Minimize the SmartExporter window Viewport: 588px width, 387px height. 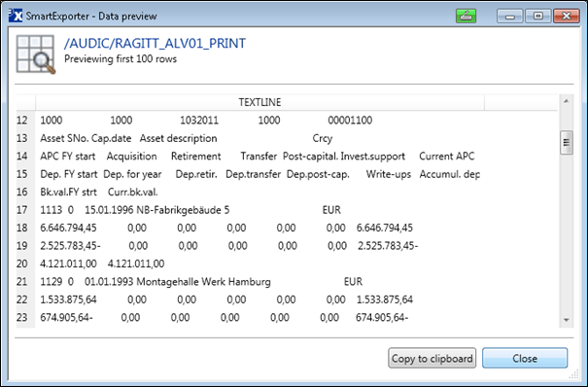coord(509,17)
